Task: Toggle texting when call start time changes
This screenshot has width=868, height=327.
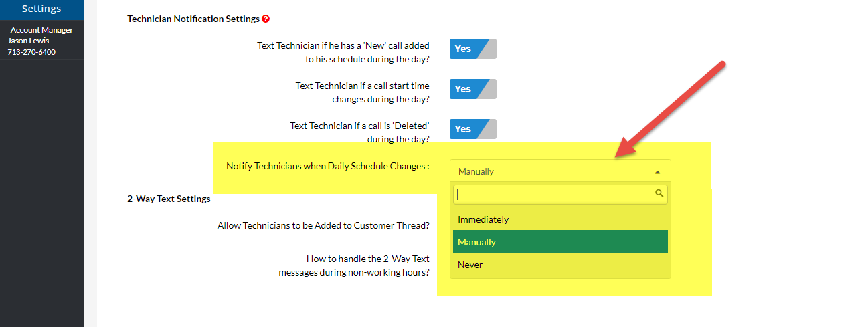Action: click(472, 89)
